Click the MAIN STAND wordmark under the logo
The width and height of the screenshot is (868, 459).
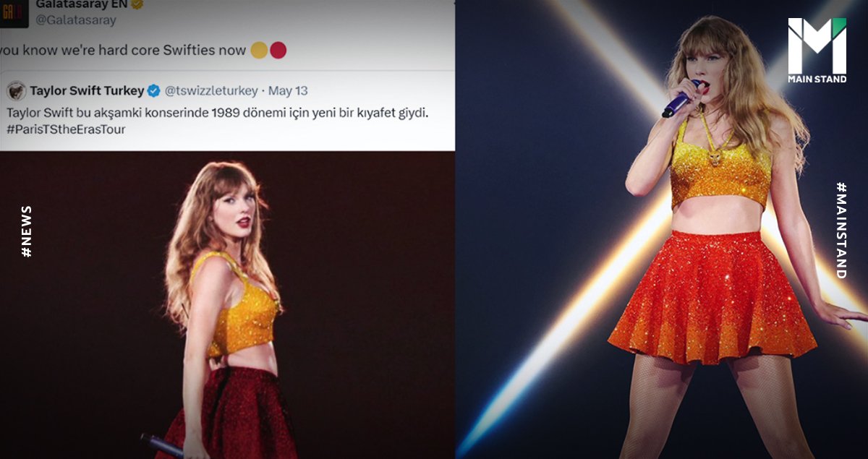coord(817,79)
